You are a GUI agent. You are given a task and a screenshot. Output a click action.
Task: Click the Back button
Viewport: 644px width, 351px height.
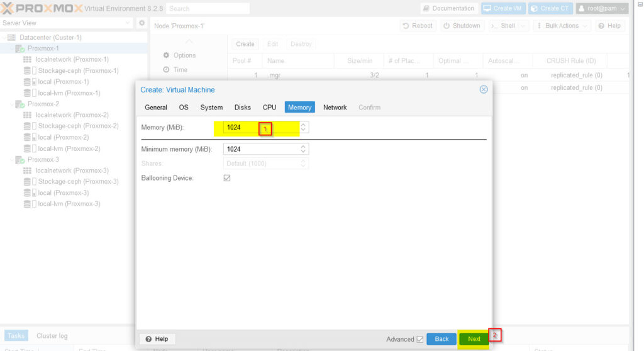pyautogui.click(x=441, y=339)
